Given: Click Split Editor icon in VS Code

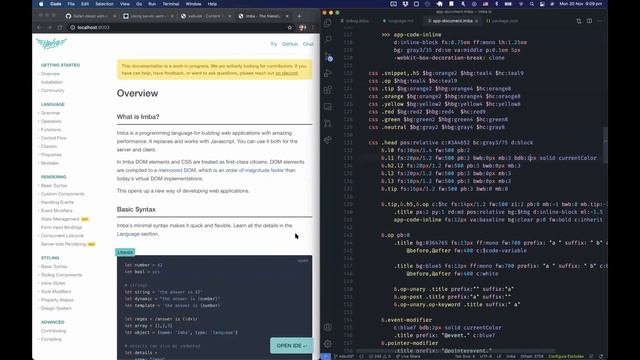Looking at the screenshot, I should tap(589, 21).
